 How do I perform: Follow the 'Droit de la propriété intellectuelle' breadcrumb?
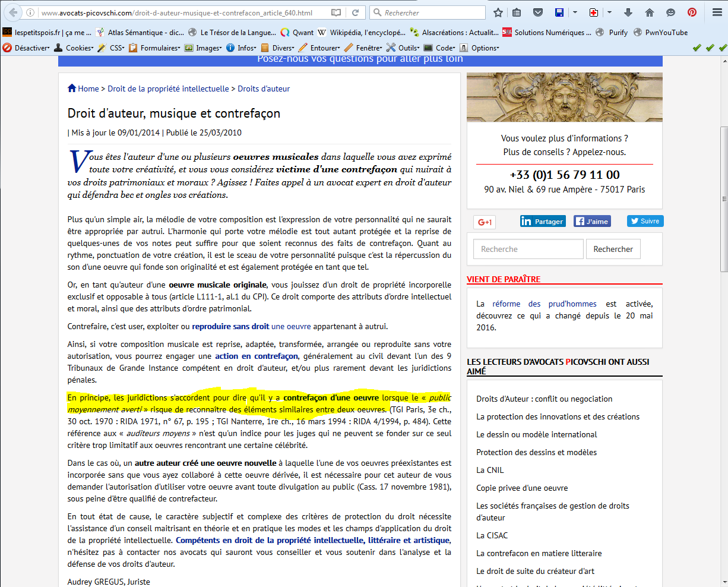point(168,89)
